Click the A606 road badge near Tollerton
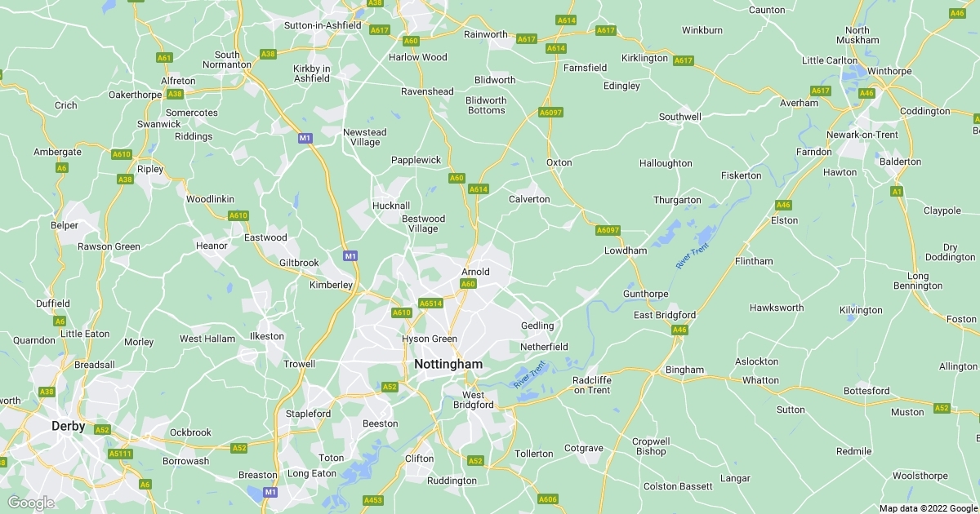The height and width of the screenshot is (514, 980). click(548, 498)
